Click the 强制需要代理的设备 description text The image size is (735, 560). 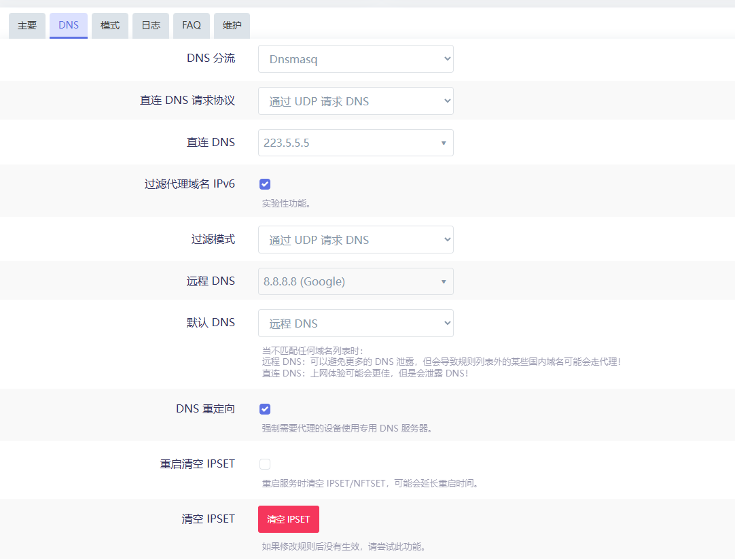pyautogui.click(x=347, y=428)
